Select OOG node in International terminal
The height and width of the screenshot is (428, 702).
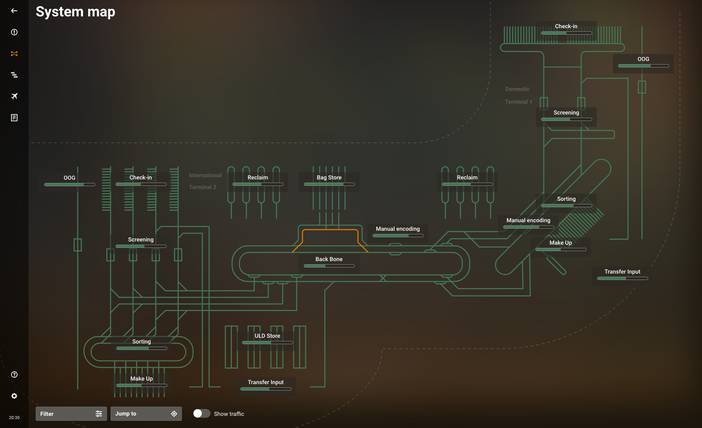click(69, 180)
